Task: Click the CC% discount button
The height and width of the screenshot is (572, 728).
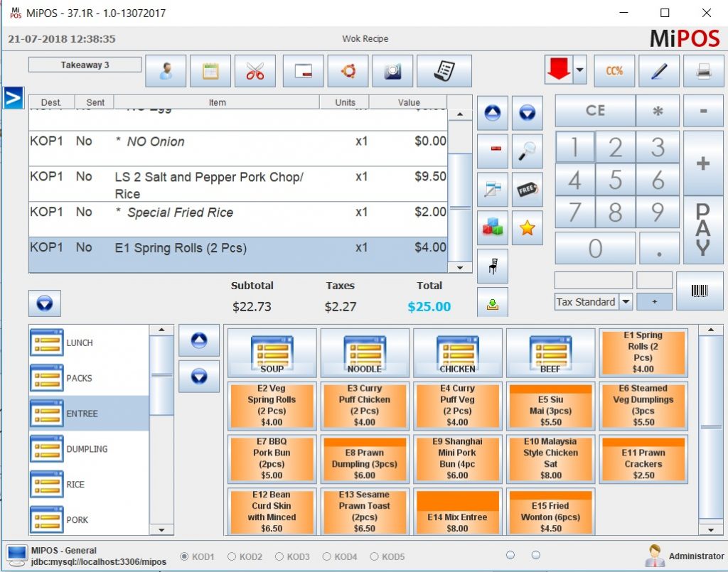Action: click(614, 71)
